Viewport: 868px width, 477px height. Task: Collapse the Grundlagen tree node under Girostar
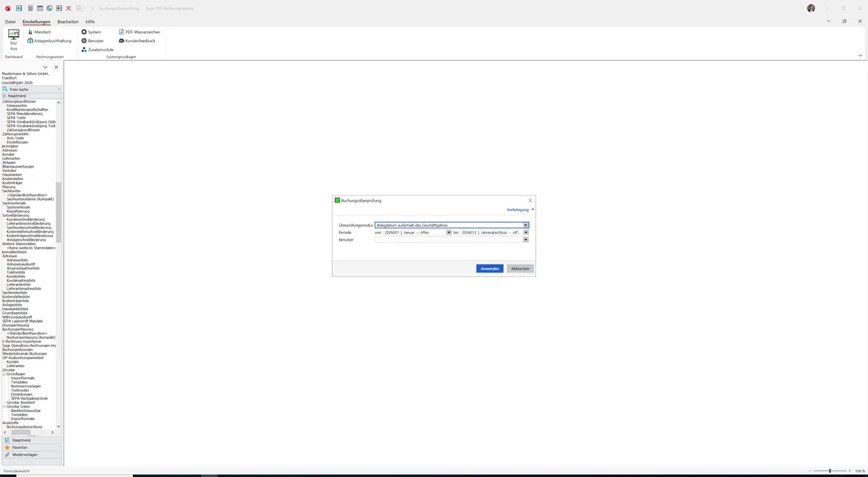pyautogui.click(x=4, y=374)
